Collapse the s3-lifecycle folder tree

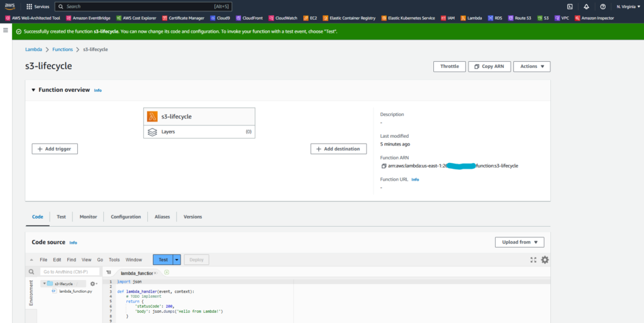(45, 283)
